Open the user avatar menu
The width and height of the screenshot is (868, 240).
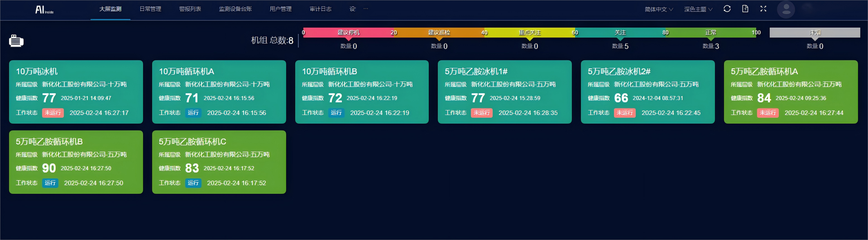pos(786,9)
